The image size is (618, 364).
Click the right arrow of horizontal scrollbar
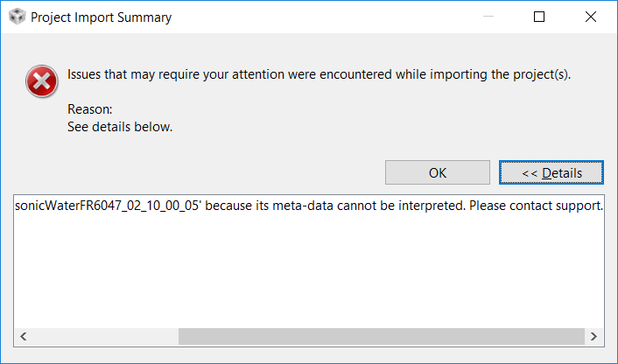pos(594,336)
